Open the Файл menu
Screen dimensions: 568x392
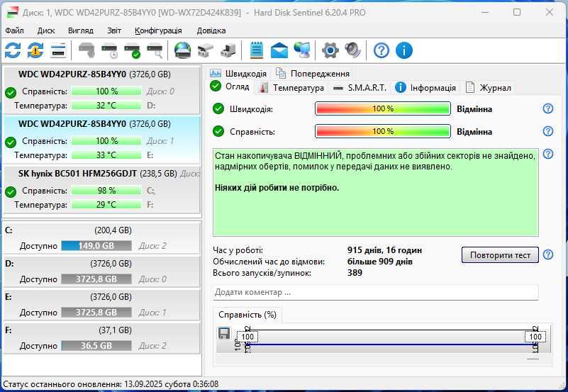coord(14,30)
